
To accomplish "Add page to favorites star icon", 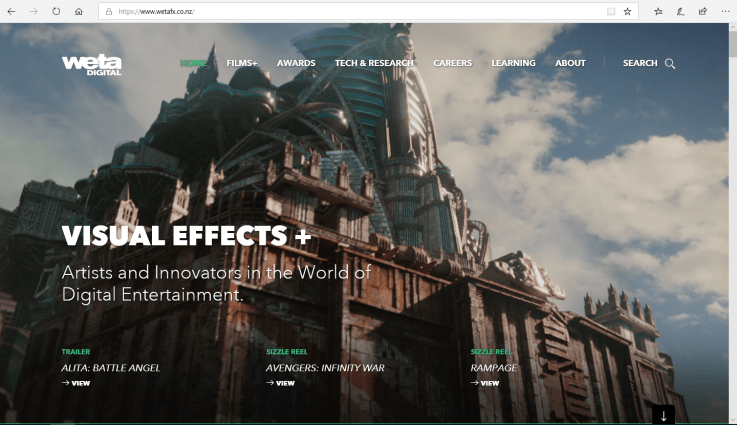I will click(x=627, y=12).
